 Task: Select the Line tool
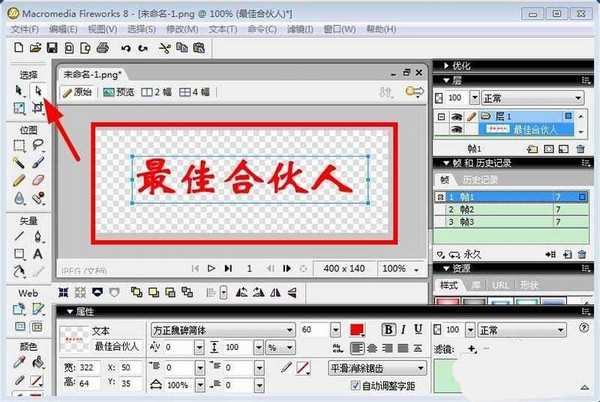pos(19,238)
